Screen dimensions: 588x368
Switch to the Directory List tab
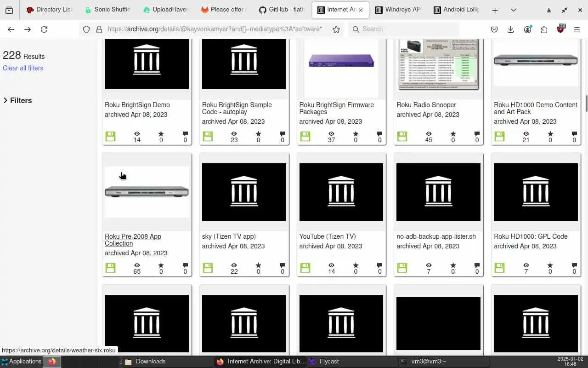pyautogui.click(x=49, y=10)
